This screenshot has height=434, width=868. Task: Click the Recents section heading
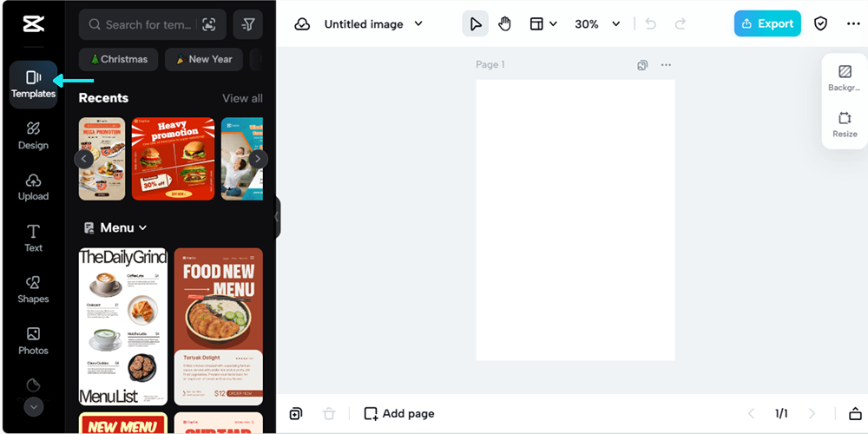[x=103, y=98]
